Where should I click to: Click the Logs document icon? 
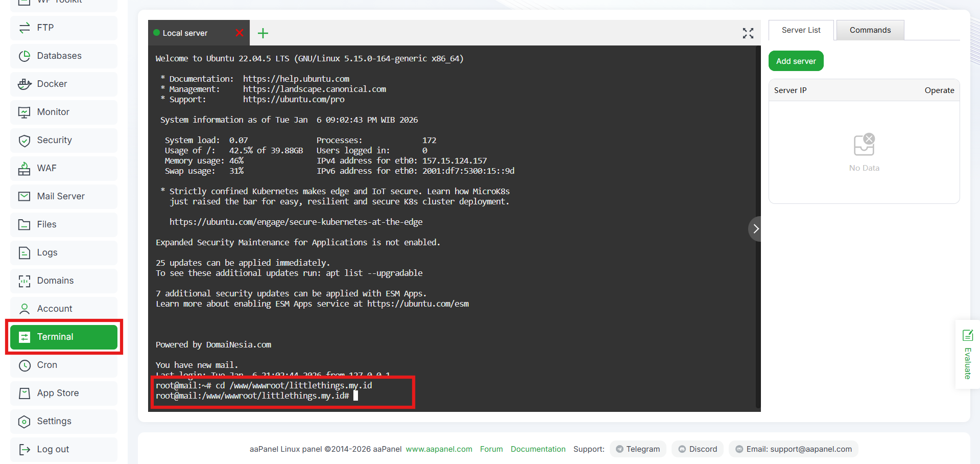(x=25, y=252)
